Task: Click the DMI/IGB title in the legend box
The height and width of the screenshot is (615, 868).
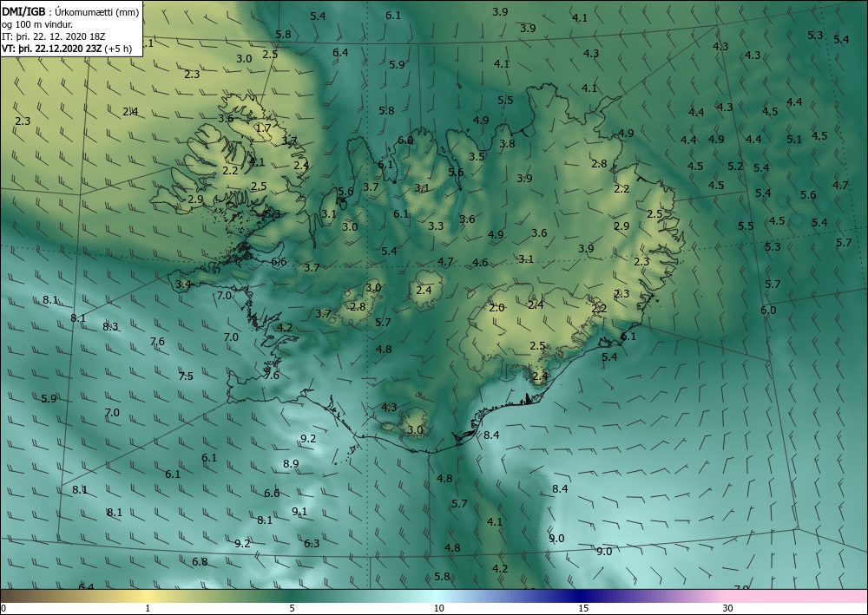Action: pyautogui.click(x=25, y=11)
